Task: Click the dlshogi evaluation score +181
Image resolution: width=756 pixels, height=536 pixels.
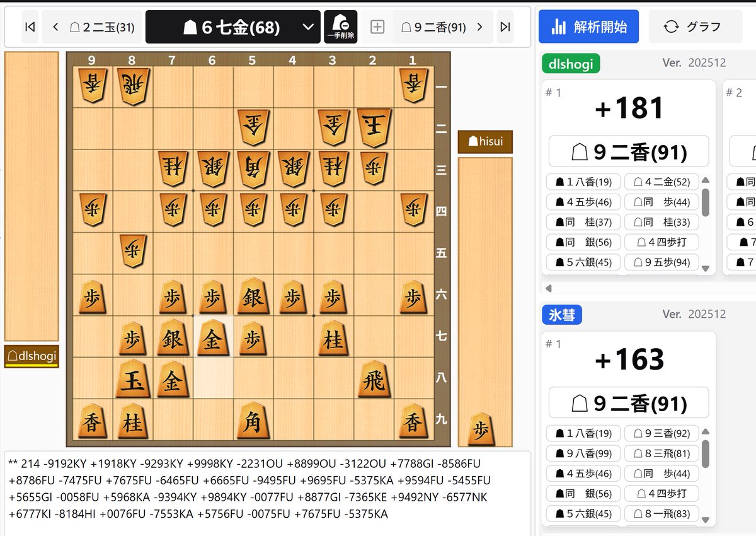Action: click(629, 108)
